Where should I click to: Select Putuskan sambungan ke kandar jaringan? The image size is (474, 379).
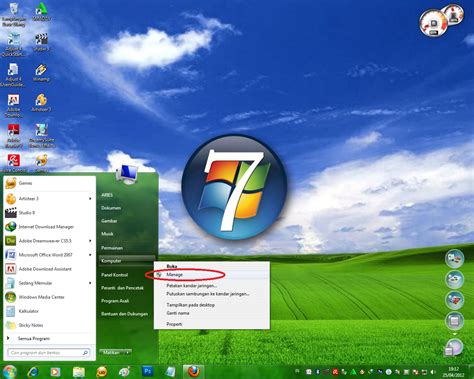click(x=212, y=294)
